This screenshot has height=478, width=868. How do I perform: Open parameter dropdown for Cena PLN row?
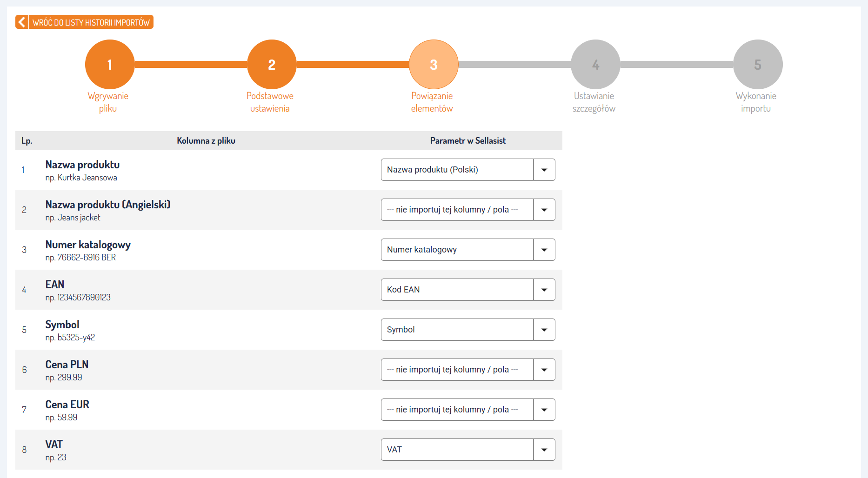(x=467, y=370)
